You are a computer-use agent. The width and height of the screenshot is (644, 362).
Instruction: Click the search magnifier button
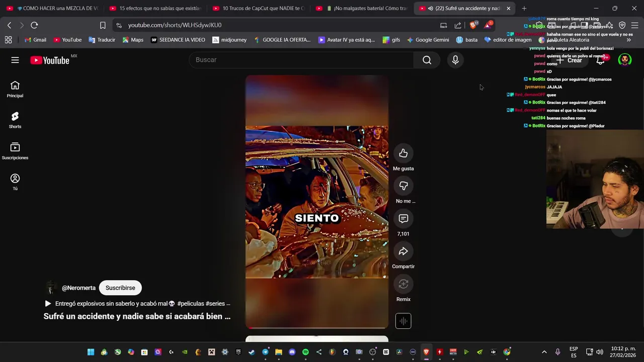(427, 60)
